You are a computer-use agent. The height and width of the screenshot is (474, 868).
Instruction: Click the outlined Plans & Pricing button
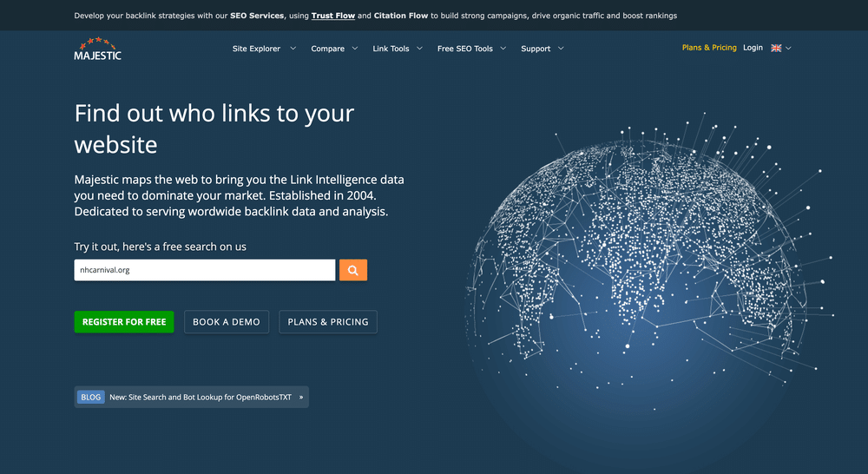(x=328, y=322)
